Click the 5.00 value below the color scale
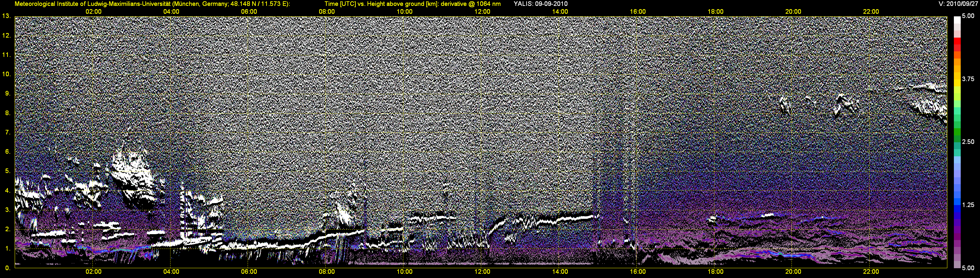Viewport: 980px width, 278px height. 968,268
